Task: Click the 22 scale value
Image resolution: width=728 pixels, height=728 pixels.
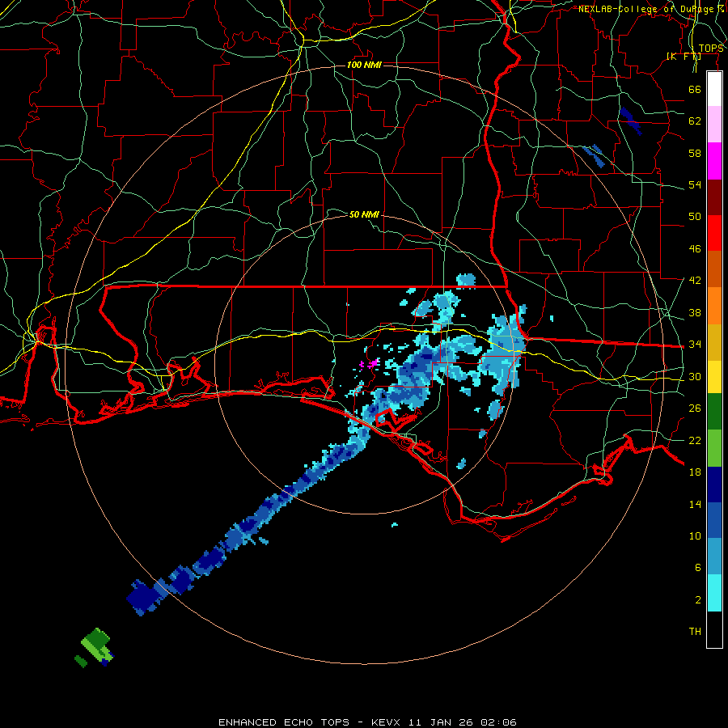Action: click(695, 441)
